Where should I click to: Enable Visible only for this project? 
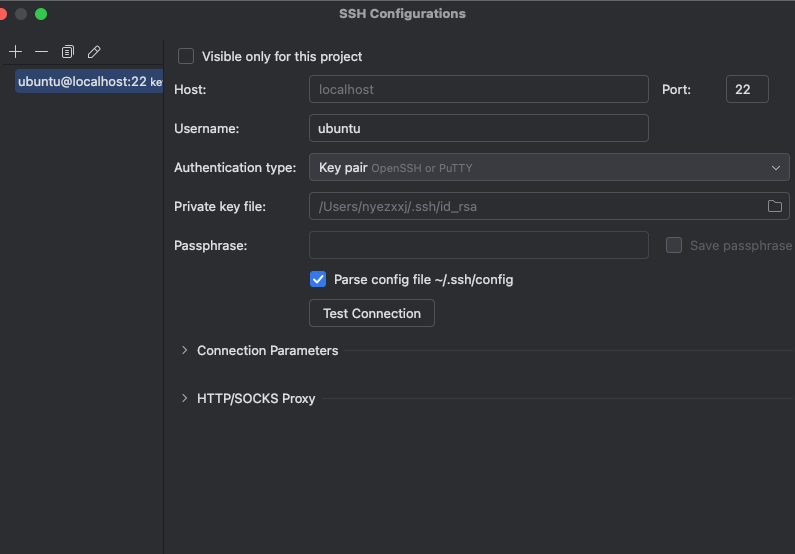[x=186, y=56]
